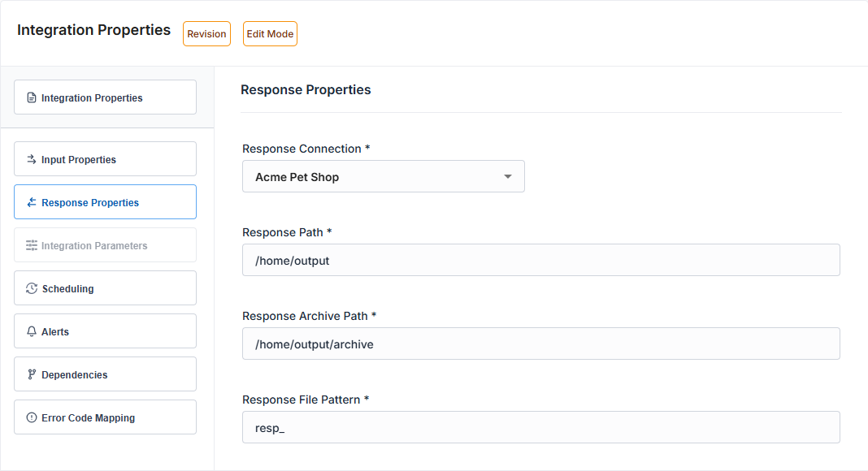This screenshot has height=471, width=868.
Task: Click into the Response Archive Path field
Action: [540, 344]
